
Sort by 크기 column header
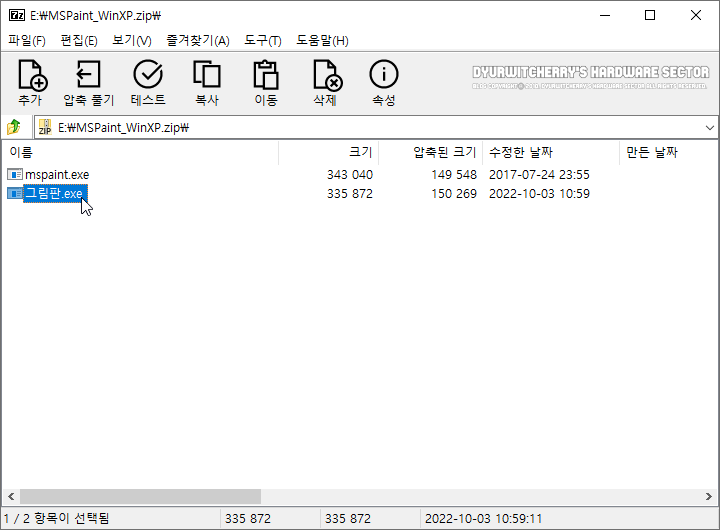[x=329, y=152]
